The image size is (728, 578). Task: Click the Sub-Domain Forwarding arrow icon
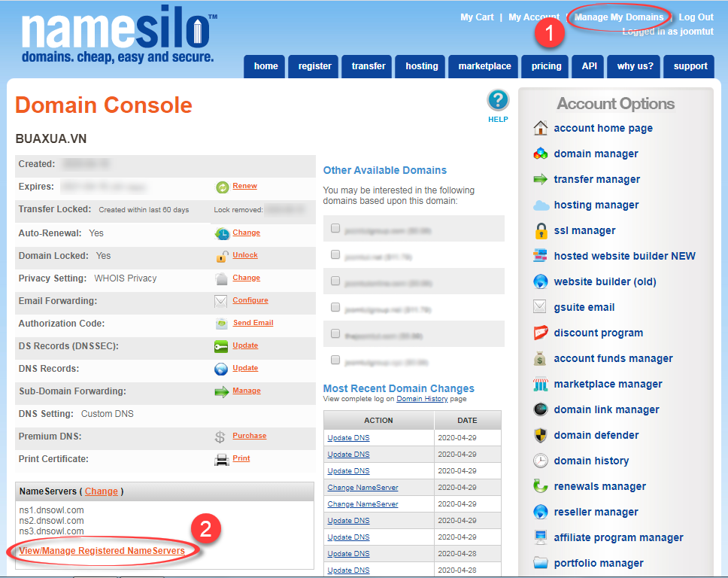coord(221,391)
